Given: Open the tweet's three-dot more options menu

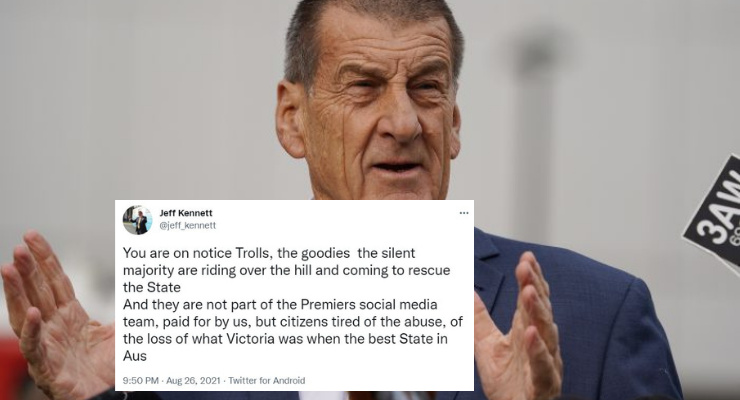Looking at the screenshot, I should pos(464,213).
